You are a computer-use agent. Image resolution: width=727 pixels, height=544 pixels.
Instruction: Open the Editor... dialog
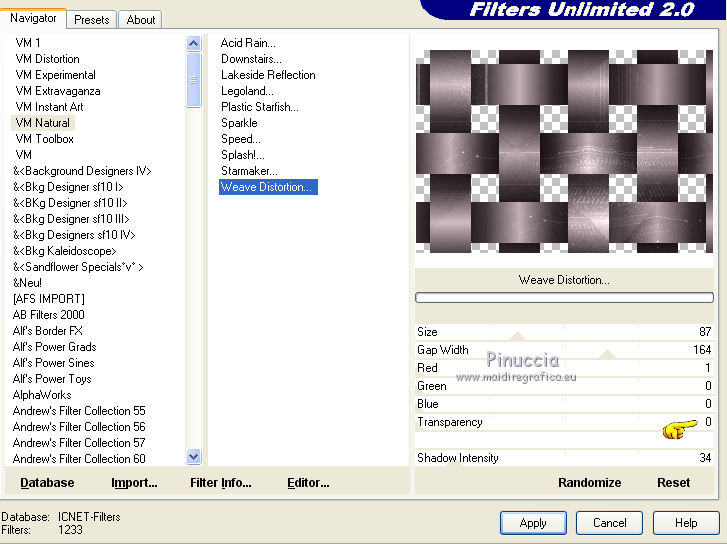coord(308,483)
